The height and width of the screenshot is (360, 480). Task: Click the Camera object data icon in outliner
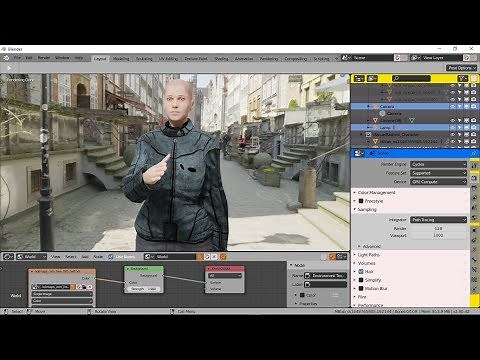(x=383, y=114)
